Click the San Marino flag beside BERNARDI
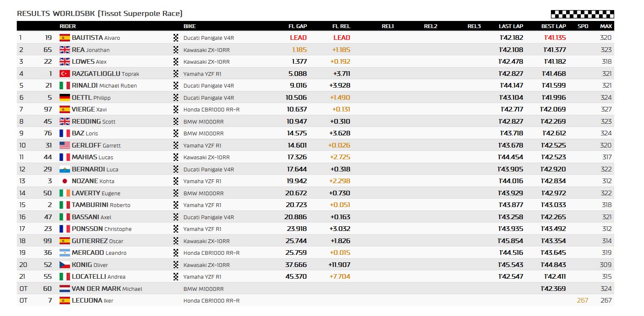Screen dimensions: 644x316 (65, 169)
